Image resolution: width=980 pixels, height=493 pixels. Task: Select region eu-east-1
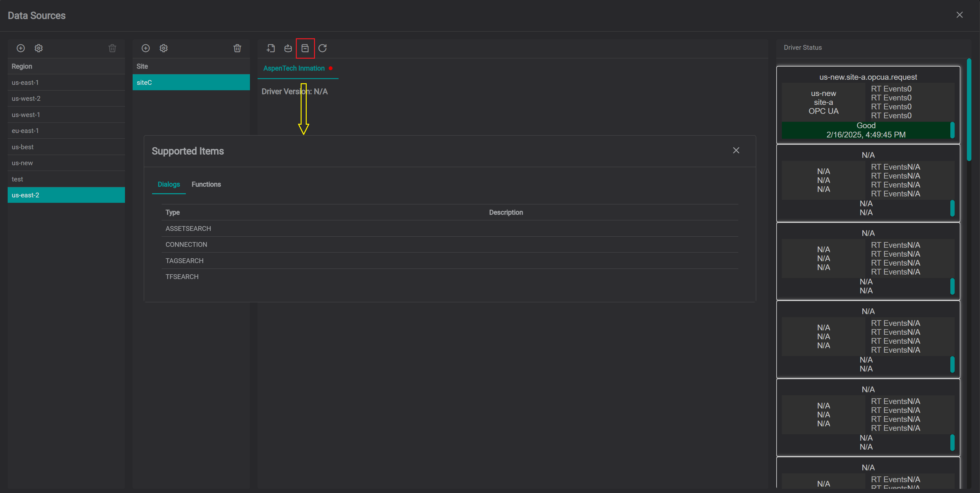[x=66, y=131]
